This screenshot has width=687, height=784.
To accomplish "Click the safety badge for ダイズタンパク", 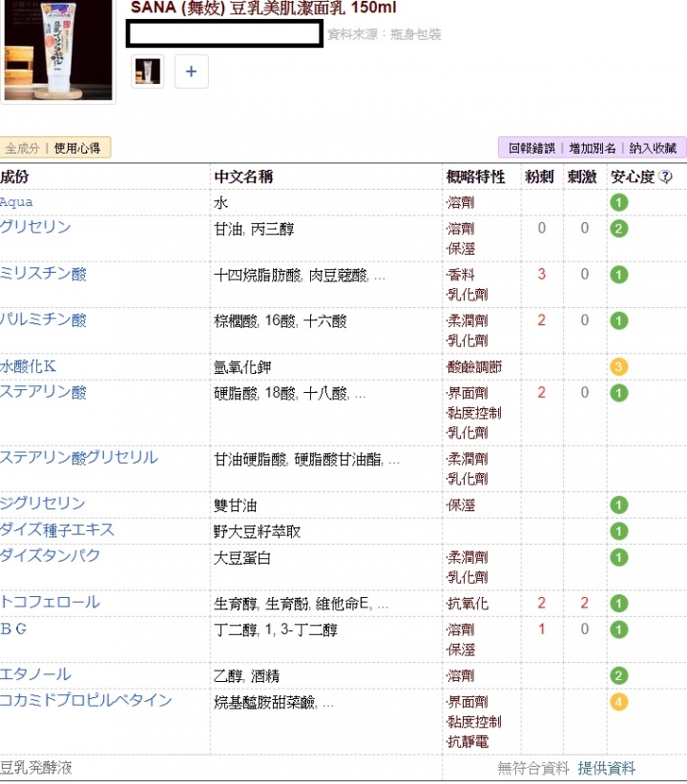I will [x=619, y=557].
